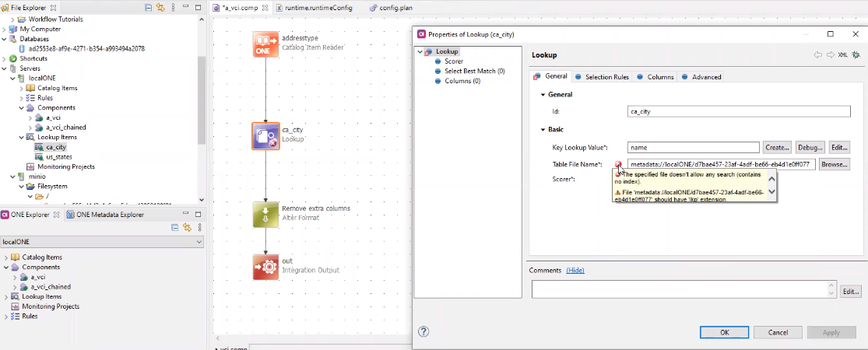Screen dimensions: 868x350
Task: Click the Browse... button for Table File
Action: click(x=834, y=165)
